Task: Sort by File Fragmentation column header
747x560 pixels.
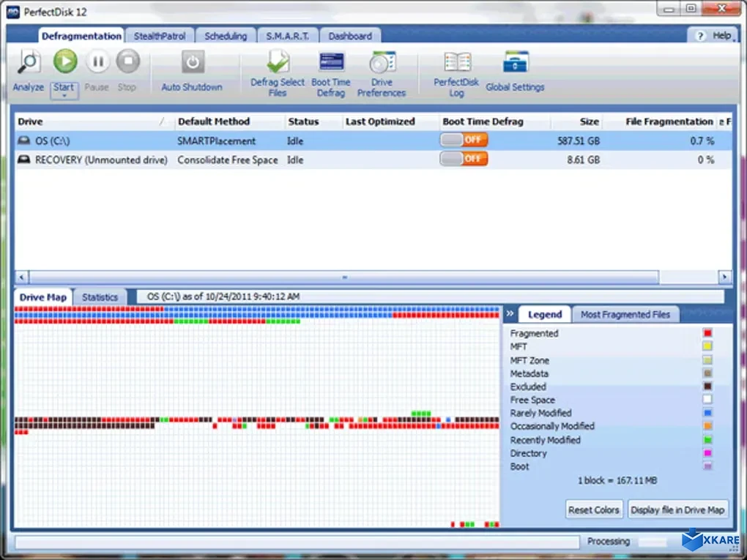Action: (x=659, y=122)
